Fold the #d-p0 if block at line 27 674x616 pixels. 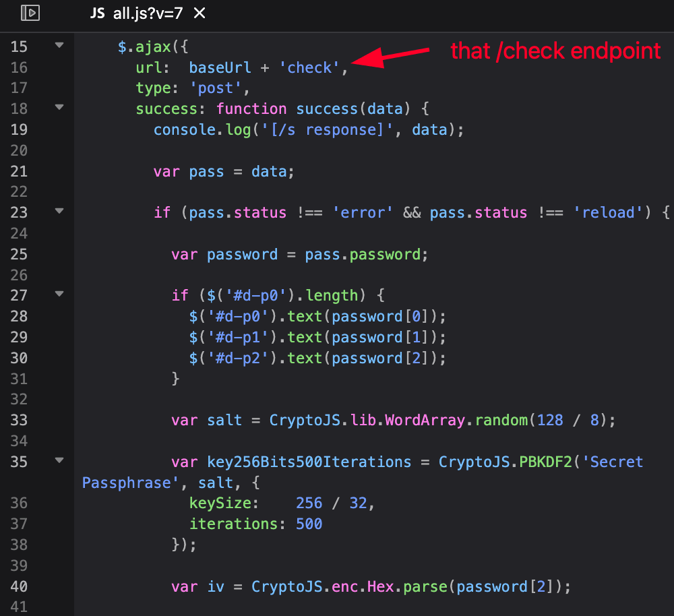[59, 294]
